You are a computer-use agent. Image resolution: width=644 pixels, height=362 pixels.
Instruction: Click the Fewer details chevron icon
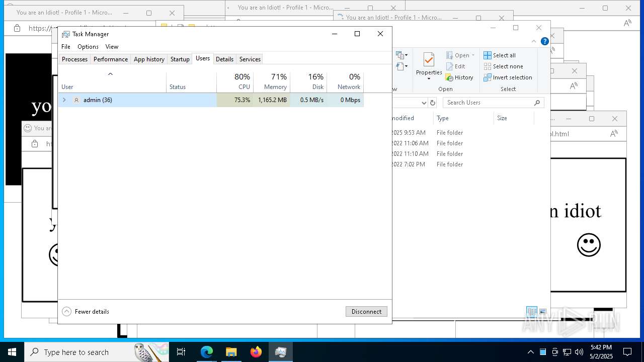click(67, 312)
